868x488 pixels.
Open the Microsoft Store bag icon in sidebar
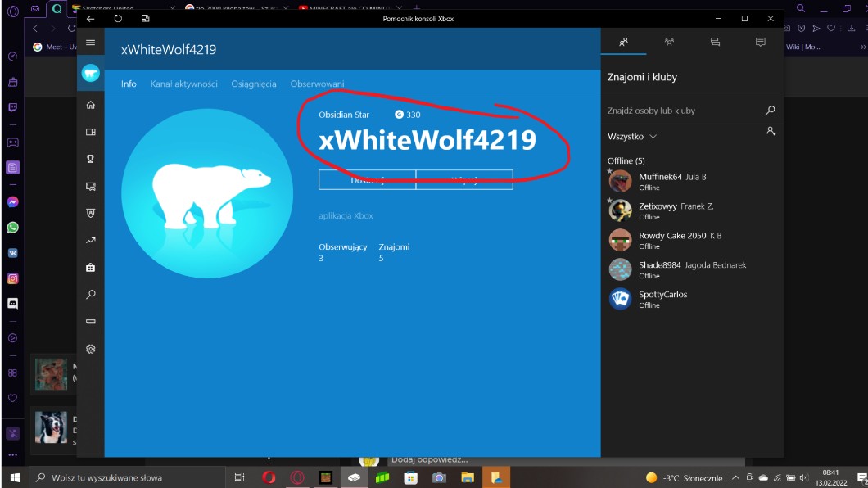[x=90, y=267]
